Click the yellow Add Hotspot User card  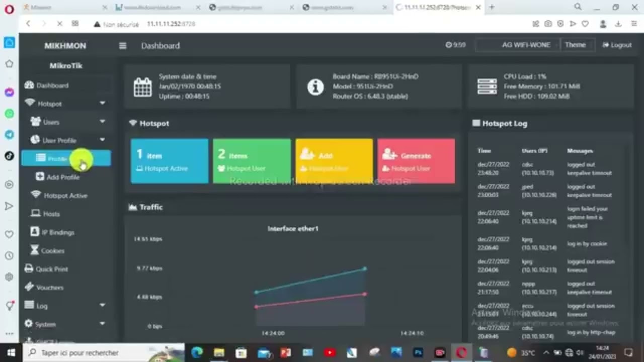[334, 161]
